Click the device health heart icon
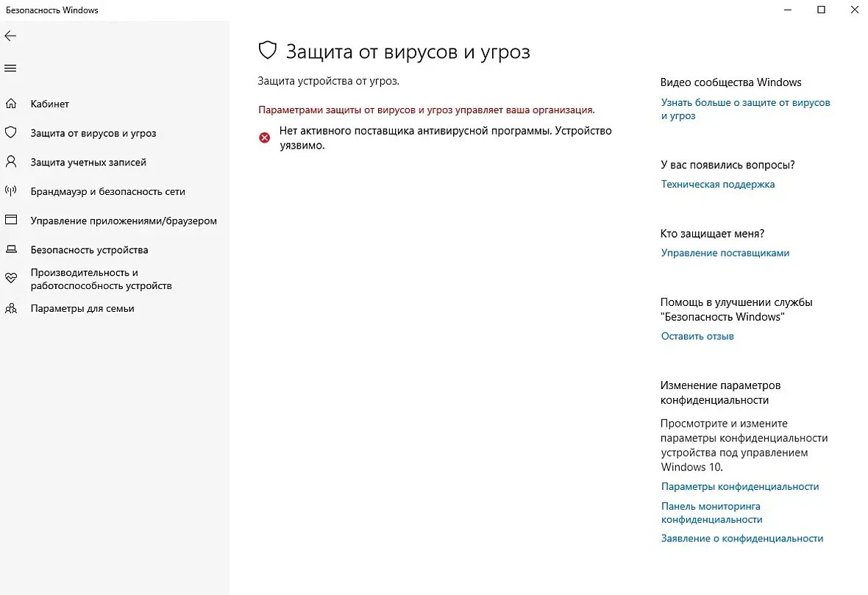Viewport: 868px width, 595px height. (10, 279)
